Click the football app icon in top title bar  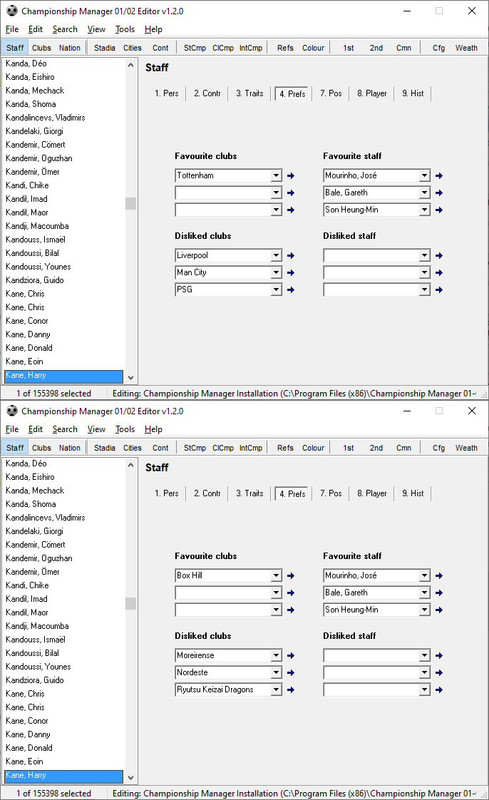coord(12,11)
